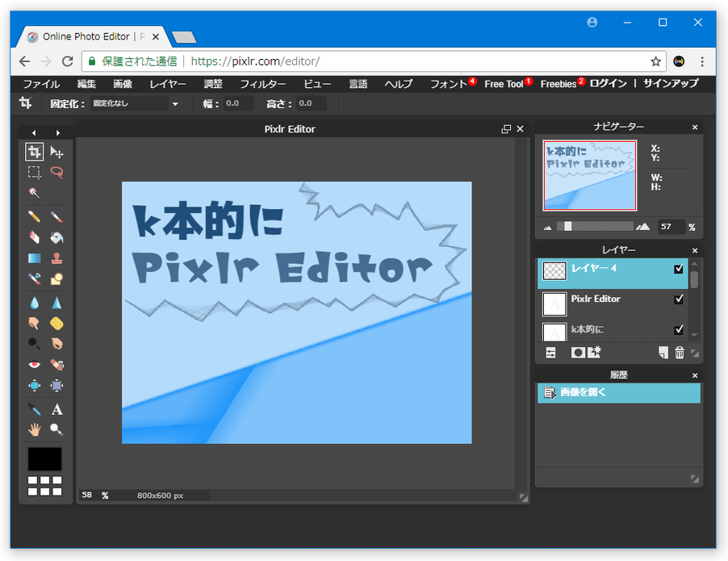Open the 調整 menu
728x561 pixels.
[213, 84]
